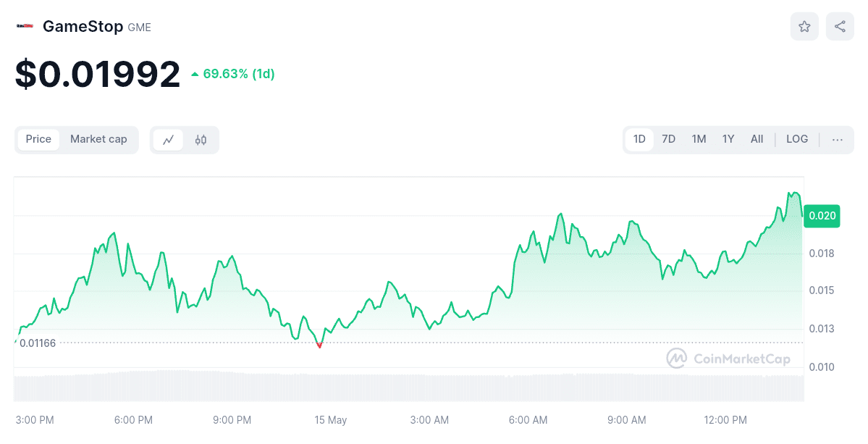
Task: Open more chart options via ellipsis
Action: tap(837, 139)
